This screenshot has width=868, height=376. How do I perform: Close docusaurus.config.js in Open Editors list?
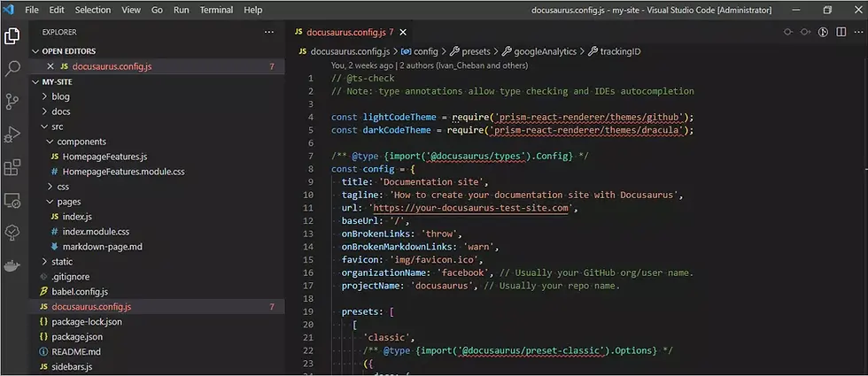(x=50, y=66)
